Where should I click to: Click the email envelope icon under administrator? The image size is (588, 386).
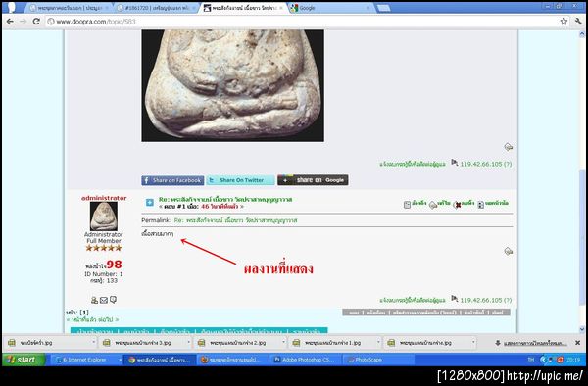click(x=104, y=300)
